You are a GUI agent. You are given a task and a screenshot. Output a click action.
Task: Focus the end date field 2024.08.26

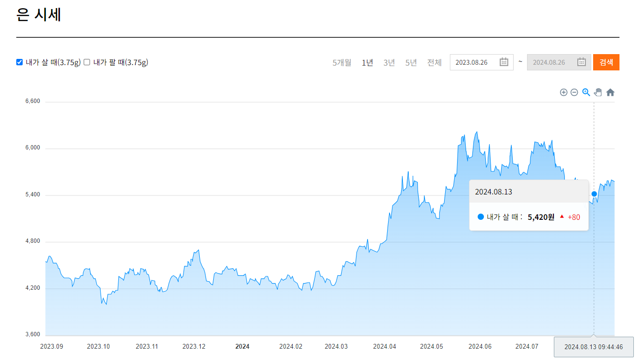559,62
